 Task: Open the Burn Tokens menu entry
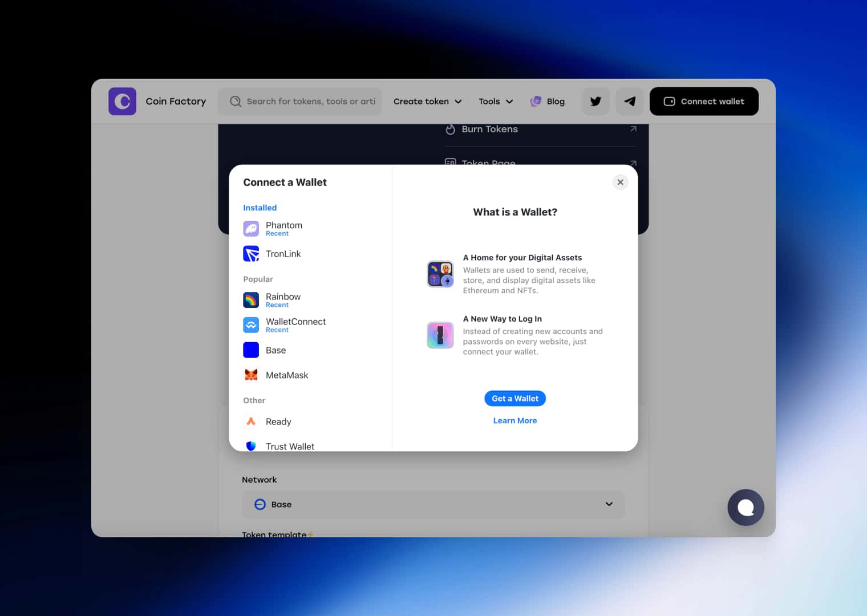(541, 129)
